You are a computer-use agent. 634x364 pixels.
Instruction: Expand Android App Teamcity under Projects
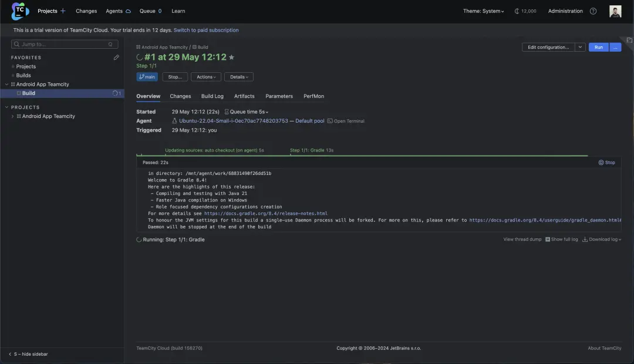[13, 116]
